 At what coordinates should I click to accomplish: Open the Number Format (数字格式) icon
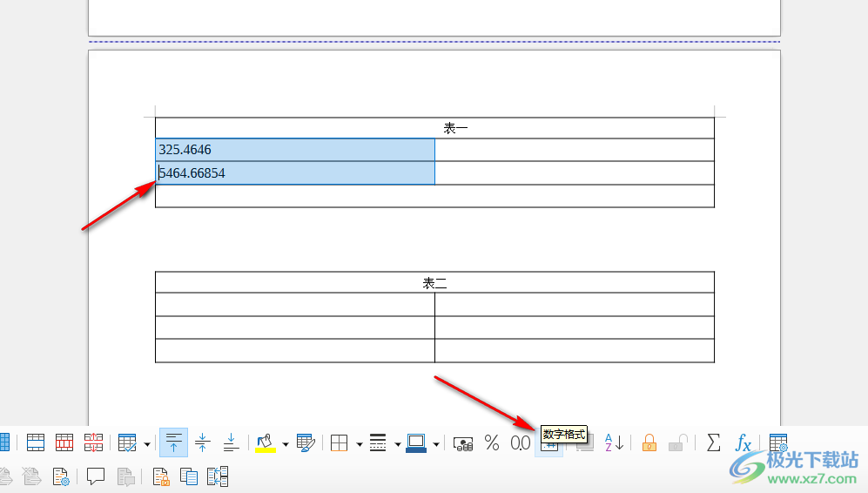[x=549, y=447]
